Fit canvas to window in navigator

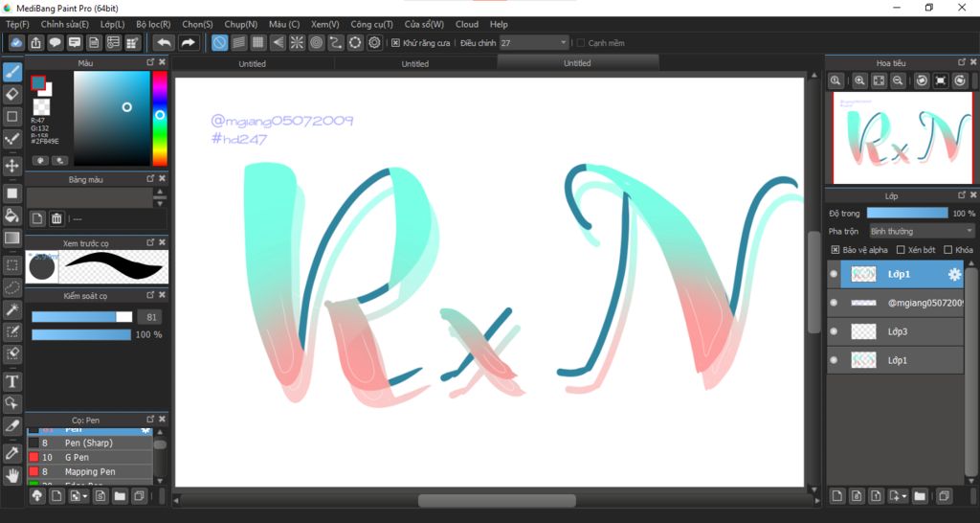click(879, 80)
